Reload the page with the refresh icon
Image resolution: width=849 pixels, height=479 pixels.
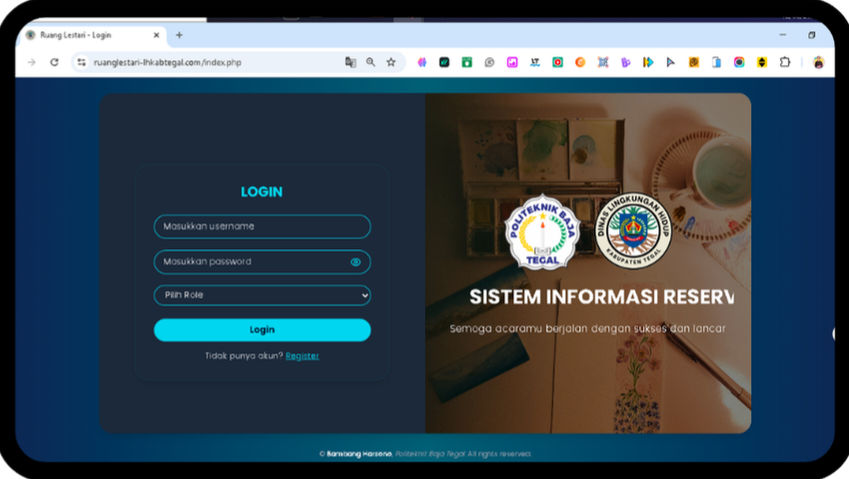pyautogui.click(x=54, y=62)
